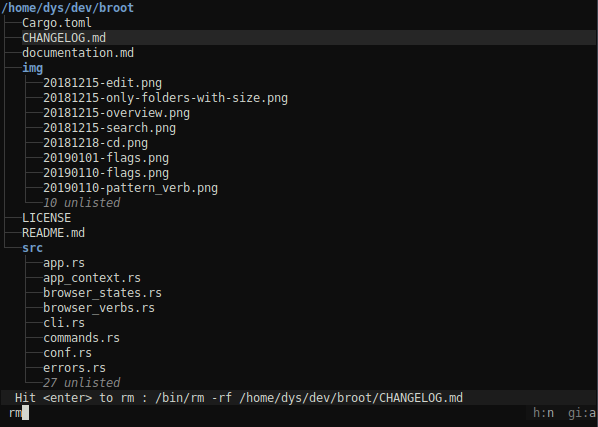Choose 20181218-cd.png in img folder
The image size is (598, 427).
(95, 143)
